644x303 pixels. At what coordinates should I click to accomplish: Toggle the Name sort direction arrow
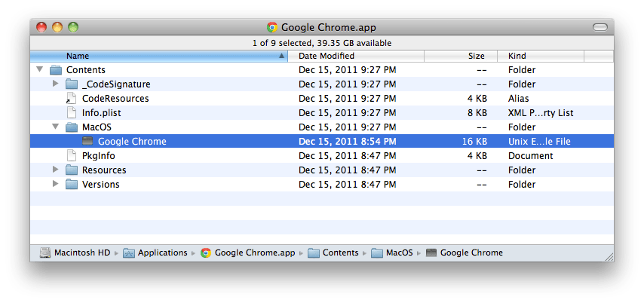(x=281, y=56)
